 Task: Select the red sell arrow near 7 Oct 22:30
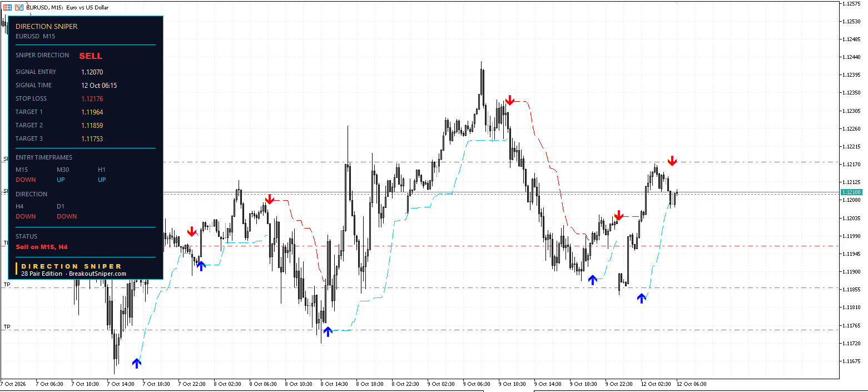coord(192,231)
